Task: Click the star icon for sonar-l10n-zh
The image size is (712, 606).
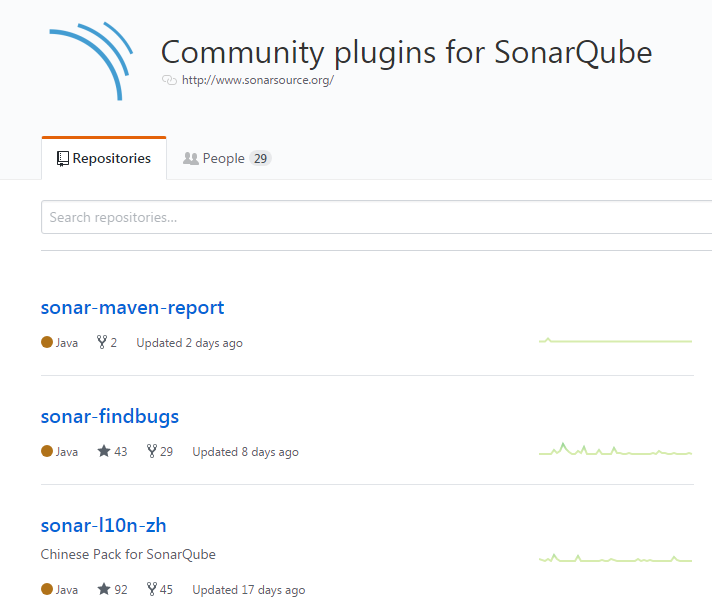Action: (104, 589)
